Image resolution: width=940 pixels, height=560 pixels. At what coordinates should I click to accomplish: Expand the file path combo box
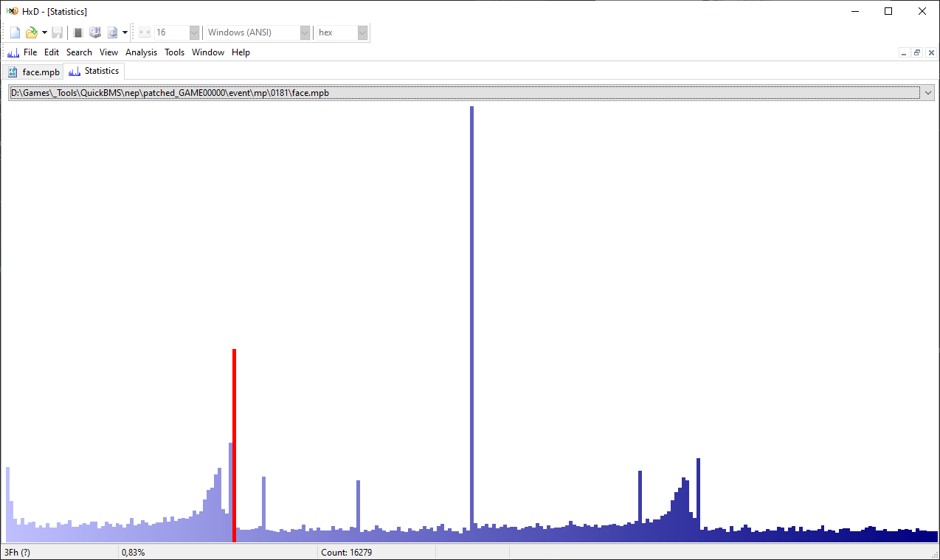[927, 92]
